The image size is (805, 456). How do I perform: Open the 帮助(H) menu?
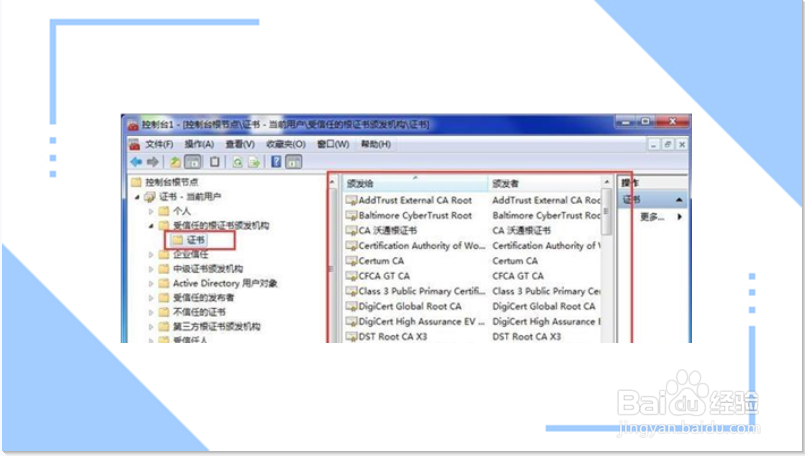click(x=375, y=144)
